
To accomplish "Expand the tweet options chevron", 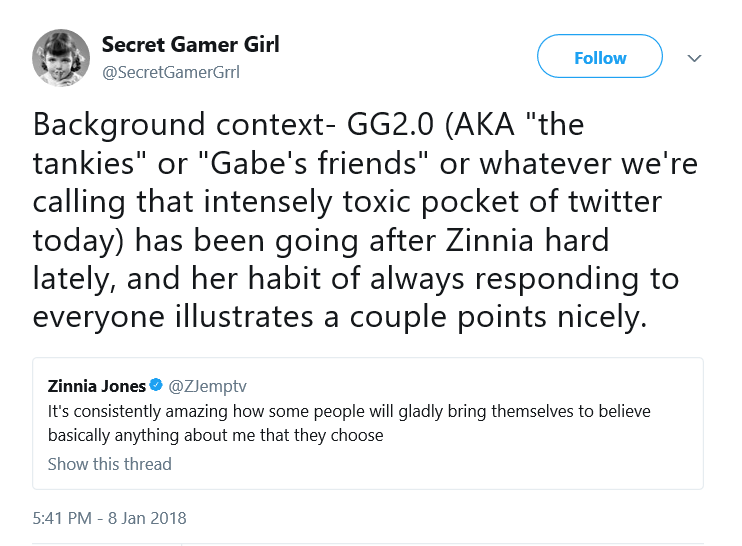I will click(694, 58).
